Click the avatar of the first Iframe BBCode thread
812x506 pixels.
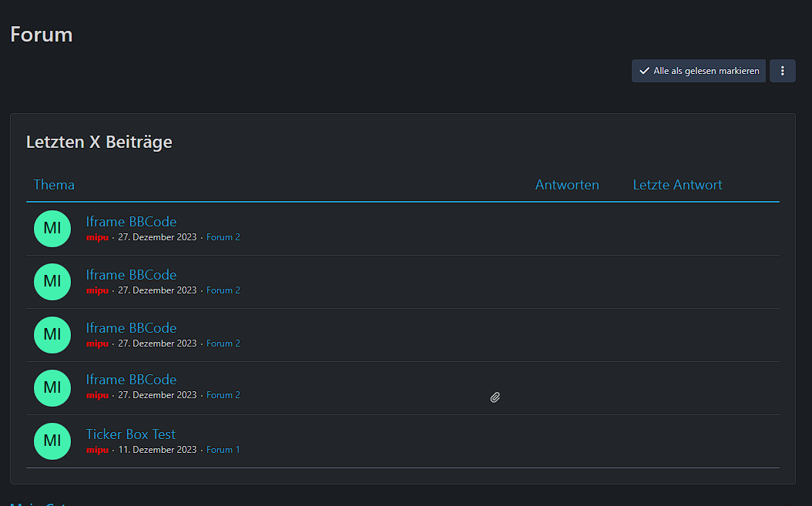coord(52,229)
